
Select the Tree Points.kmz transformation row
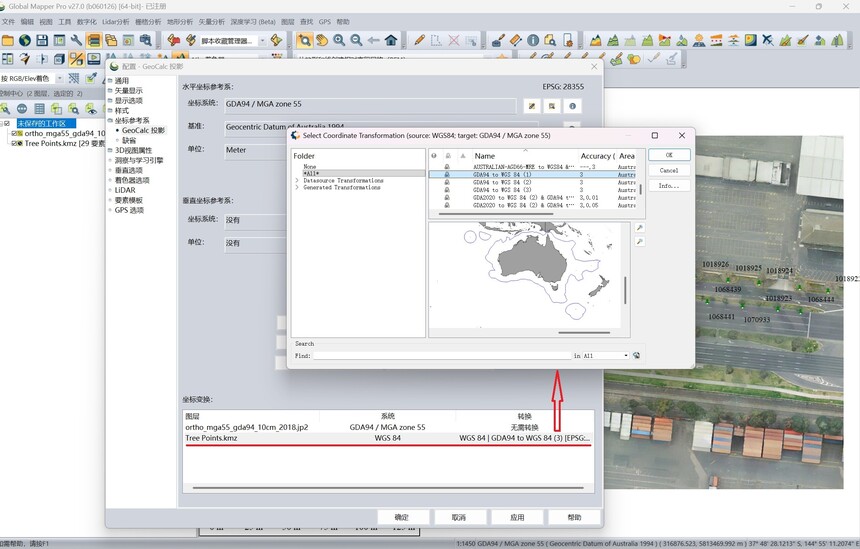[x=388, y=438]
